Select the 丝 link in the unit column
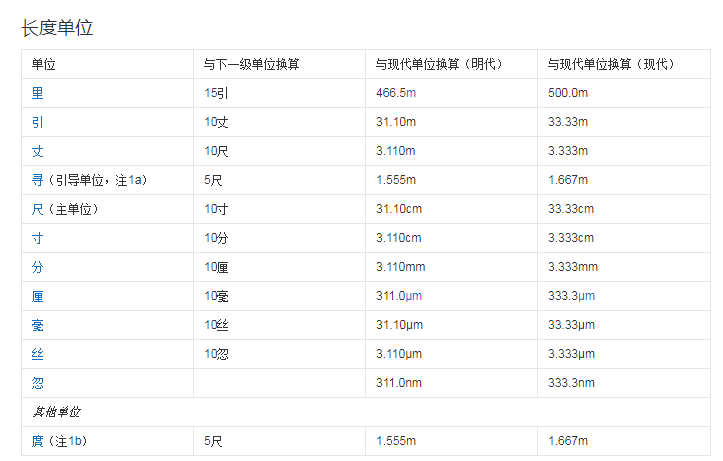Image resolution: width=723 pixels, height=461 pixels. point(38,354)
